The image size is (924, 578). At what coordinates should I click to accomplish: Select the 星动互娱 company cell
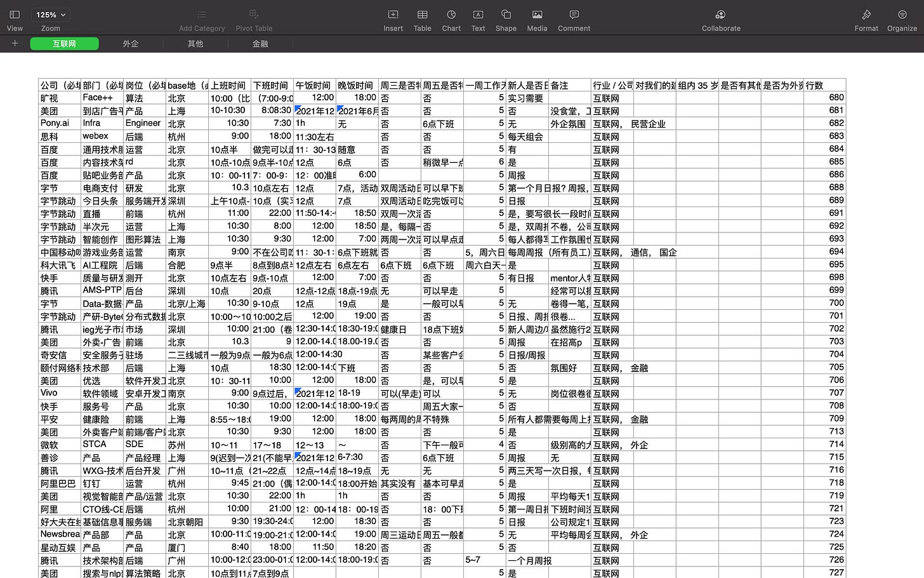pyautogui.click(x=60, y=548)
